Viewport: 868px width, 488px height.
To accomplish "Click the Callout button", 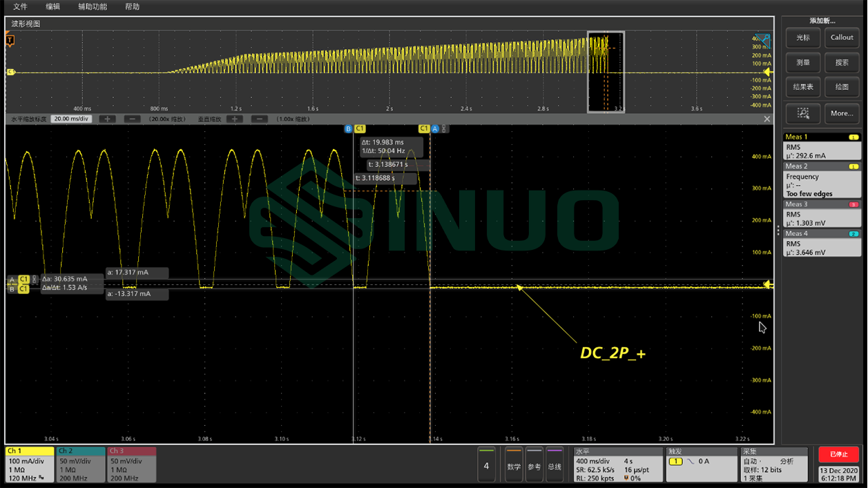I will pos(841,37).
